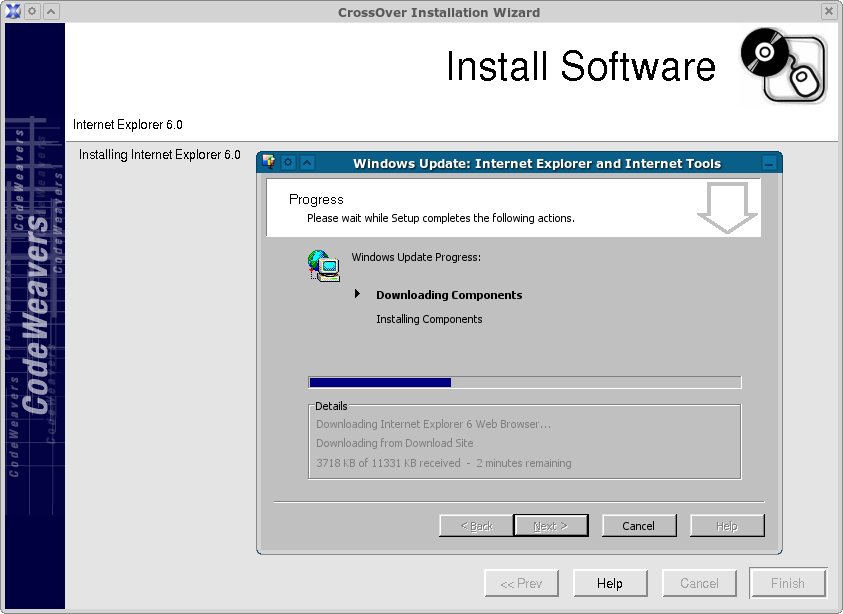Click the greyed Cancel button in CrossOver wizard
The width and height of the screenshot is (843, 614).
coord(699,583)
